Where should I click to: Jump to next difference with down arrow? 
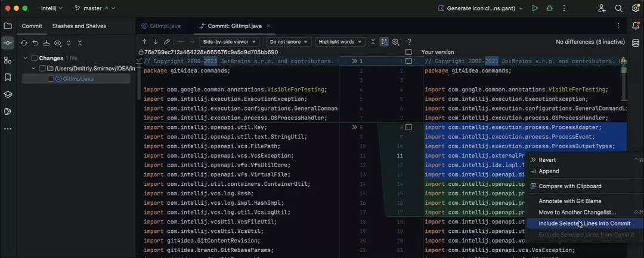pyautogui.click(x=156, y=42)
